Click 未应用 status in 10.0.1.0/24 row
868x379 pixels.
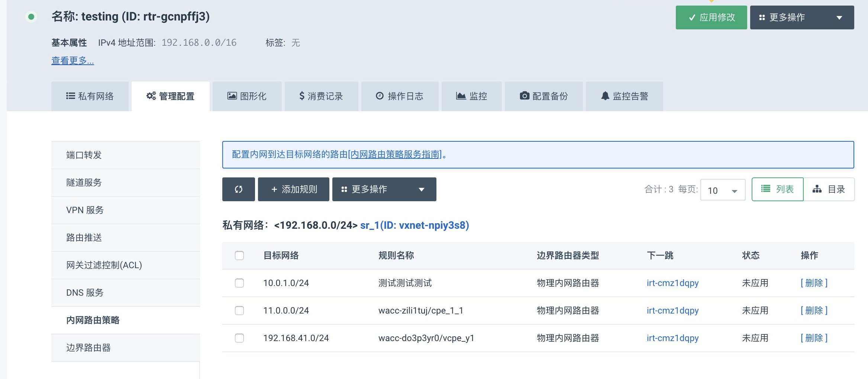point(755,283)
